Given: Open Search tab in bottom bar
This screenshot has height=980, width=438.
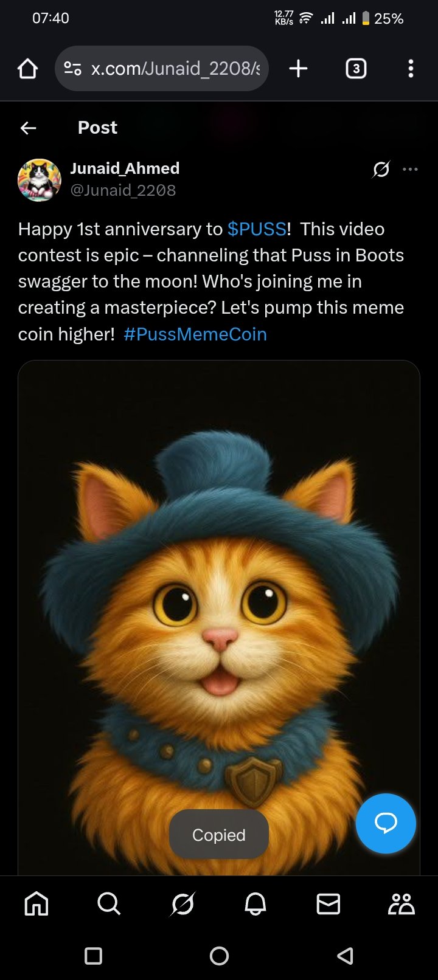Looking at the screenshot, I should [x=109, y=904].
